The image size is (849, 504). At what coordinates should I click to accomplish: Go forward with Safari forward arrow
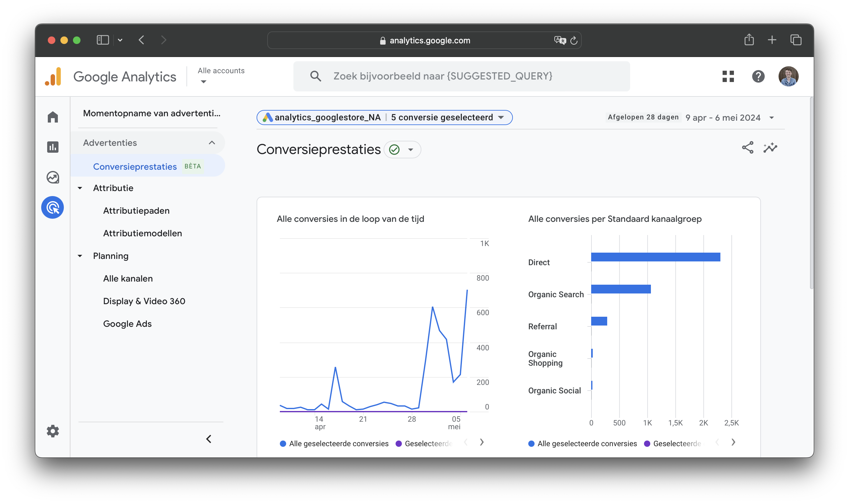(164, 40)
